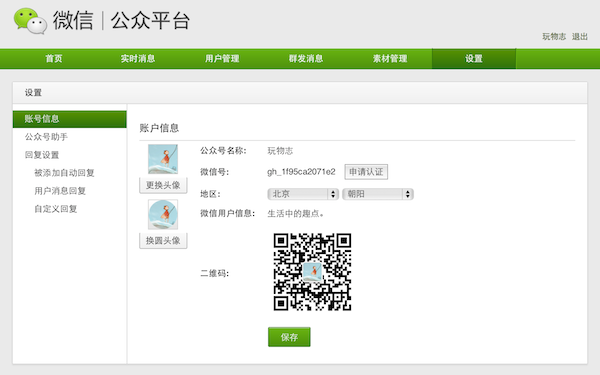Click the 公众平台 header title

point(150,21)
